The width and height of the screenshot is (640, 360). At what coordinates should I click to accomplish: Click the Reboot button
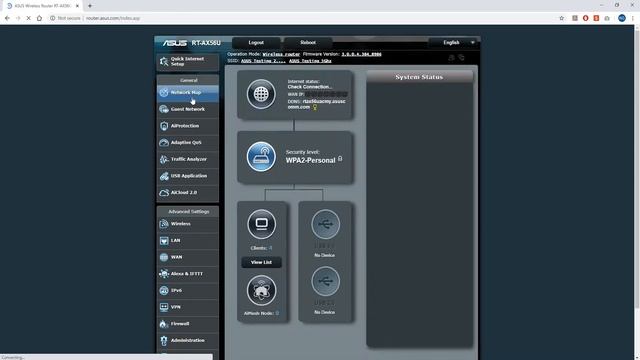308,42
